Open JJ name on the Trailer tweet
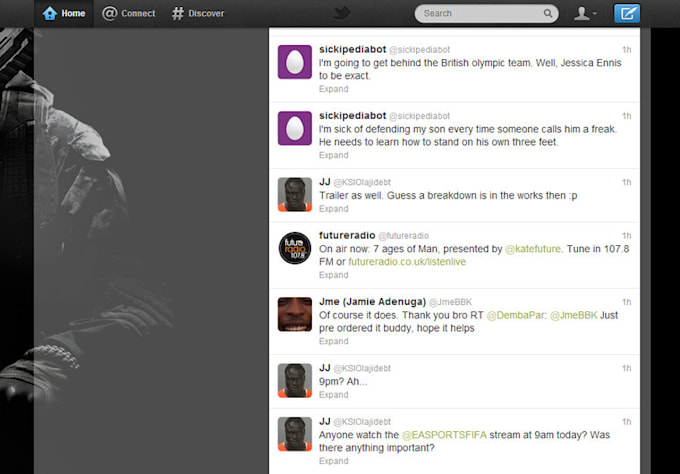The image size is (680, 474). 325,182
